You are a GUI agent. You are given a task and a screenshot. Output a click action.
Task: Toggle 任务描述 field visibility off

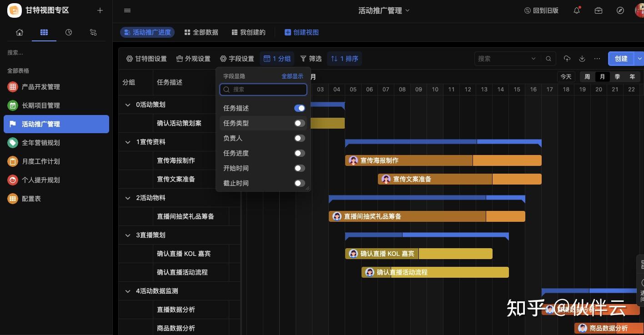coord(300,108)
